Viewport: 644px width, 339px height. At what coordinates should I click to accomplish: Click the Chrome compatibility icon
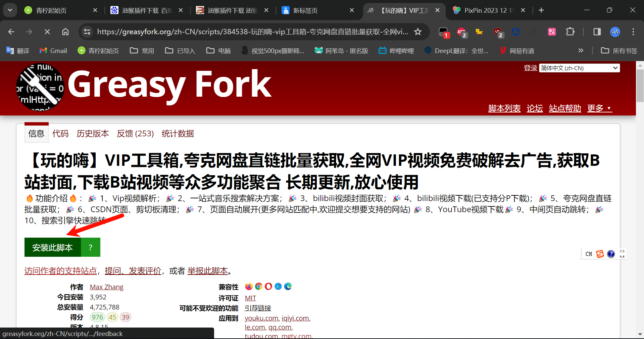pyautogui.click(x=258, y=286)
